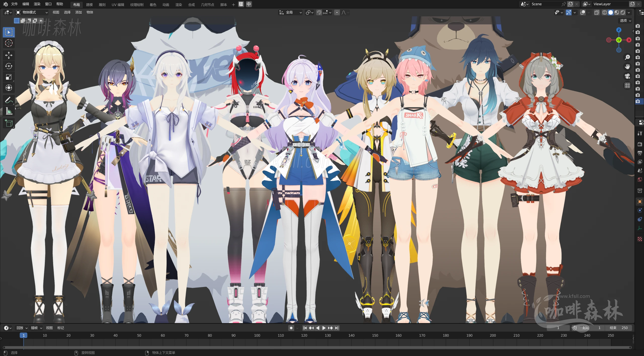
Task: Open the 文件 menu
Action: point(14,4)
